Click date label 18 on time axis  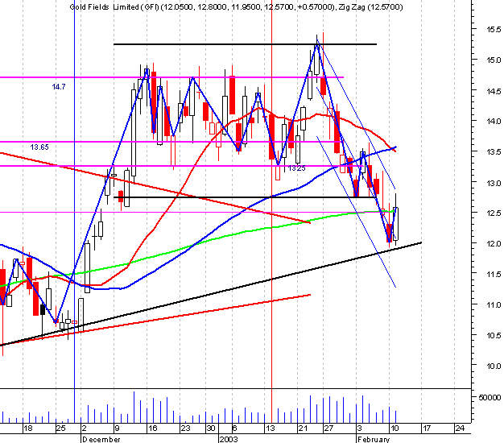(28, 429)
